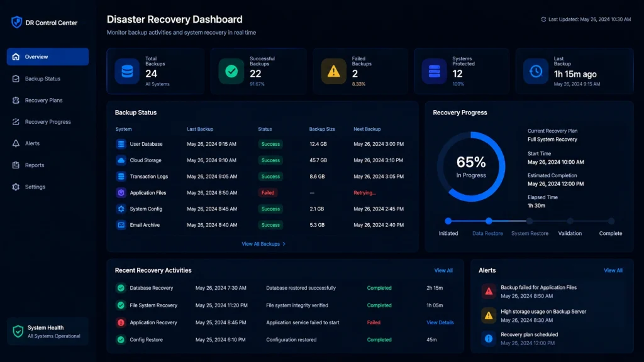Open the Overview menu item
Screen dimensions: 644x362
pyautogui.click(x=48, y=57)
